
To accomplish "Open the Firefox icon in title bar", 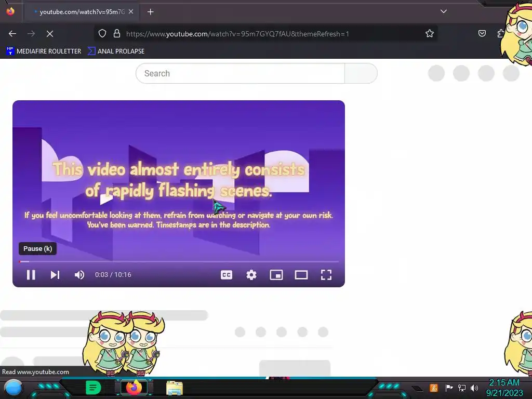I will click(10, 11).
